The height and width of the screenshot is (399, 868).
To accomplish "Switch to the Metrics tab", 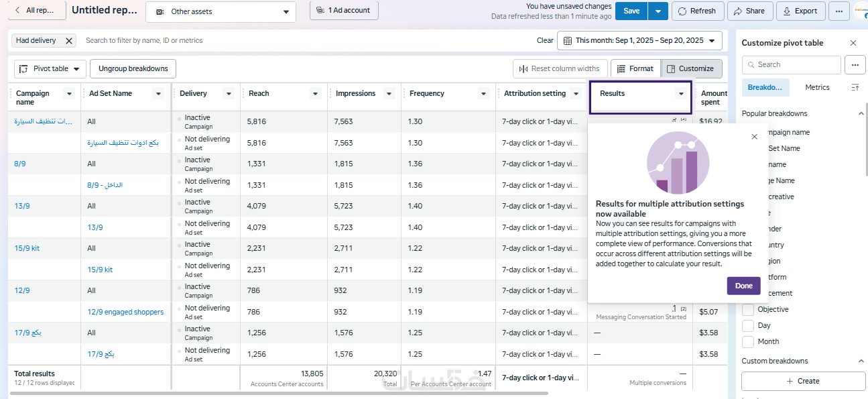I will click(x=817, y=87).
